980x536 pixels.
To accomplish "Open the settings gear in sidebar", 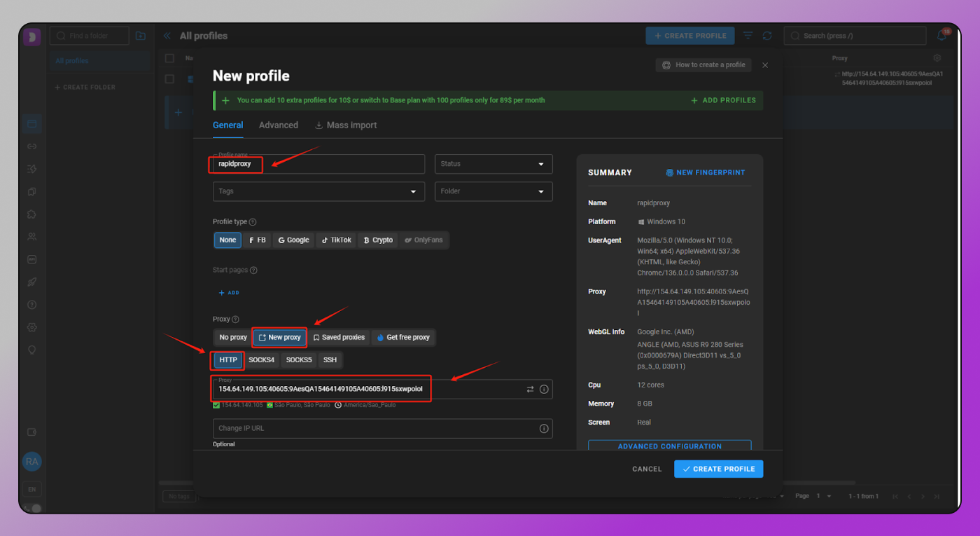I will point(31,327).
